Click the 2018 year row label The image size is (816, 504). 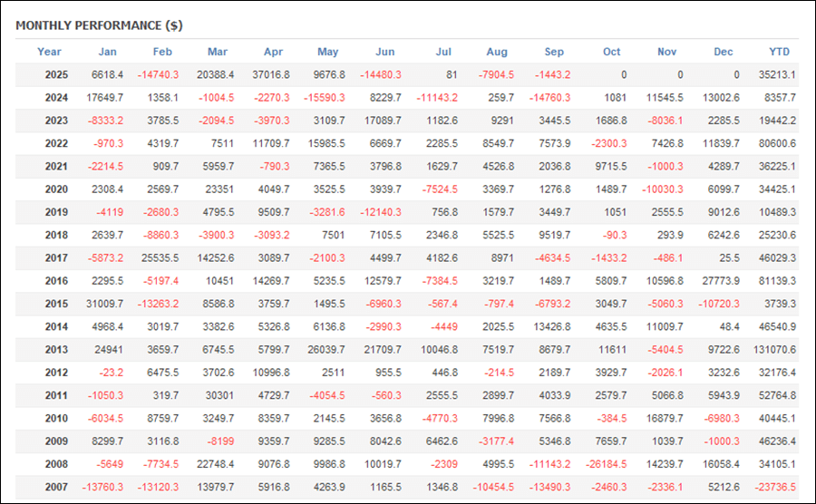pos(56,235)
